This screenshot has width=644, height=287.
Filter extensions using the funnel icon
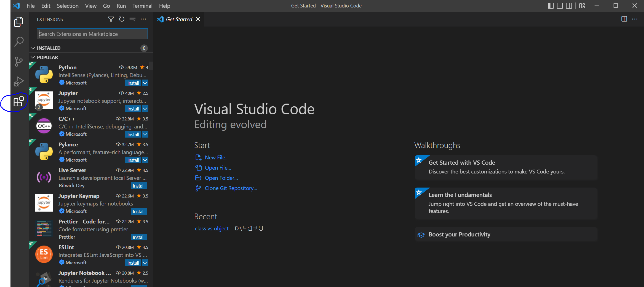point(111,19)
